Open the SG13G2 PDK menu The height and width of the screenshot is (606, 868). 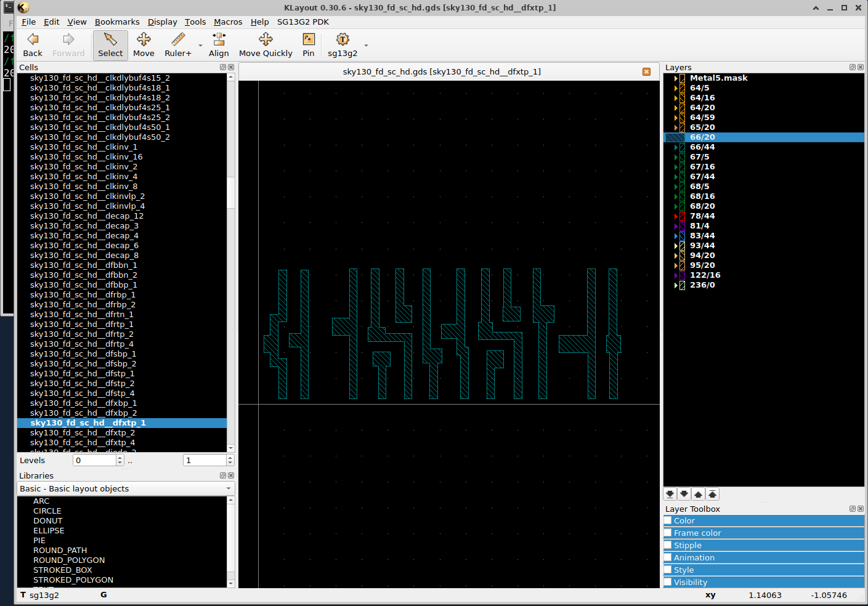pos(302,22)
